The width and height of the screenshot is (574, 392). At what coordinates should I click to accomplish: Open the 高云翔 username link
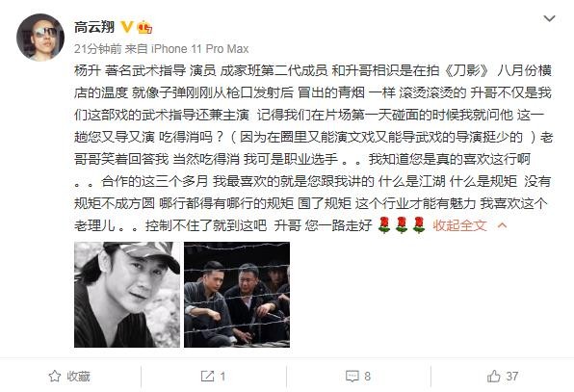(x=94, y=28)
